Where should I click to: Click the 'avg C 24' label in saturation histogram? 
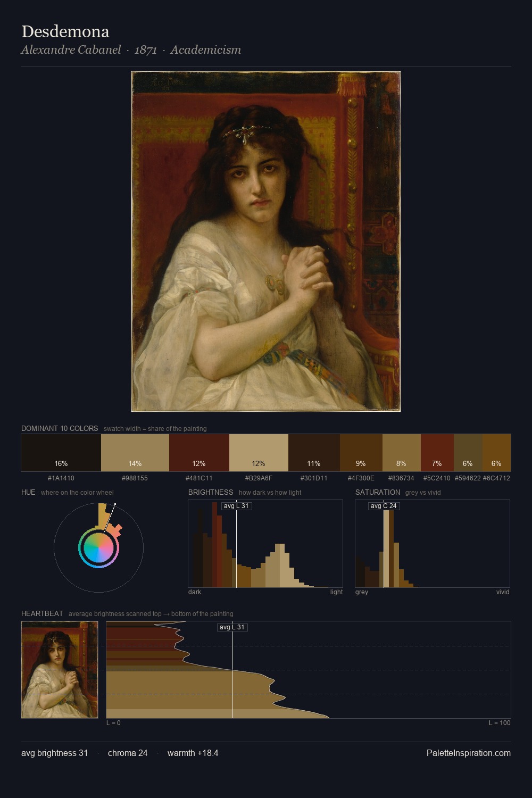[384, 506]
